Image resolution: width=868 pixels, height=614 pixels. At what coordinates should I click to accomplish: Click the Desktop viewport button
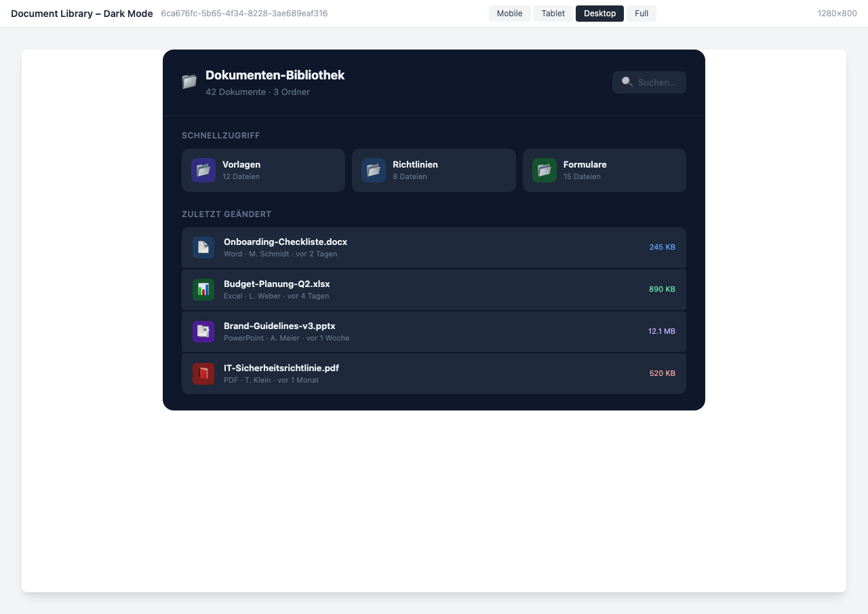(x=599, y=13)
